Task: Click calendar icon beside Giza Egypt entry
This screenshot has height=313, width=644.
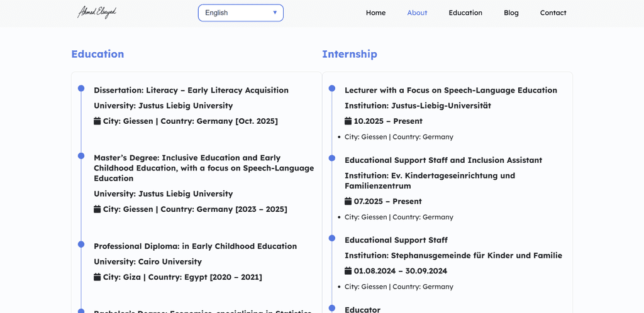Action: pyautogui.click(x=97, y=277)
